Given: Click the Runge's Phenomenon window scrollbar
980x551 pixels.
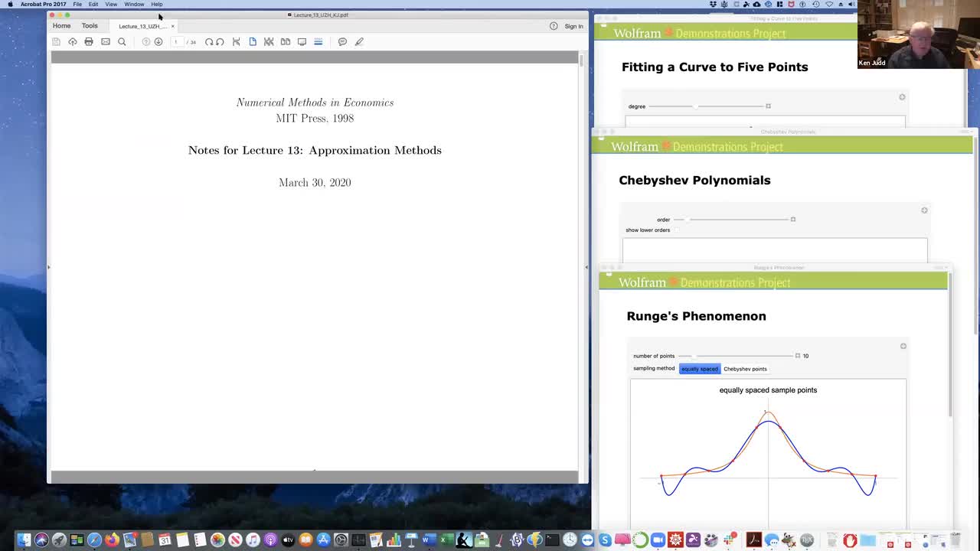Looking at the screenshot, I should click(x=950, y=344).
